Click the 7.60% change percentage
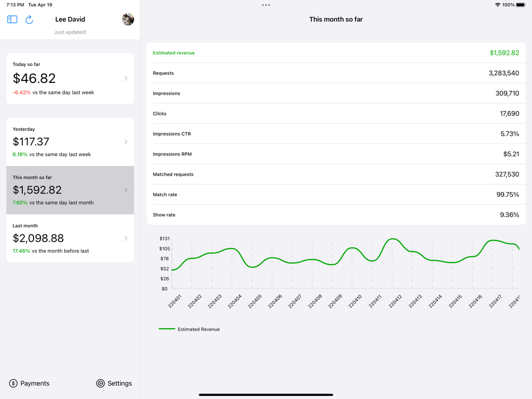The image size is (532, 399). [x=20, y=203]
